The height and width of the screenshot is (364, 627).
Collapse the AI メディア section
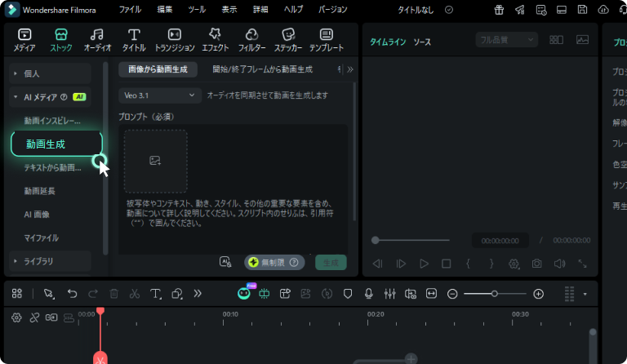[50, 97]
